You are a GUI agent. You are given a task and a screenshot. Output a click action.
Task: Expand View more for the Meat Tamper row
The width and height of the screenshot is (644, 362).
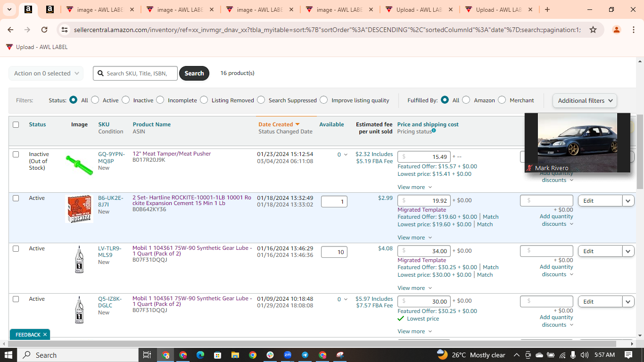coord(414,187)
